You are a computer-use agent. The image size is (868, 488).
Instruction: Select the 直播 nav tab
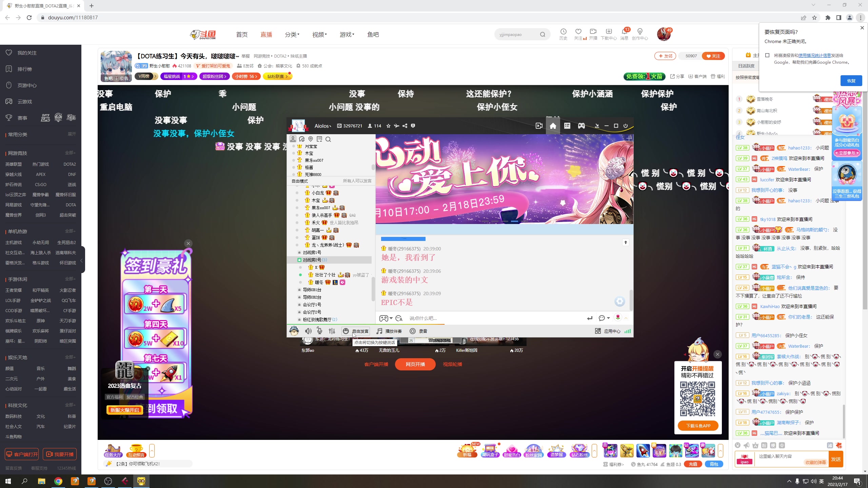coord(266,35)
